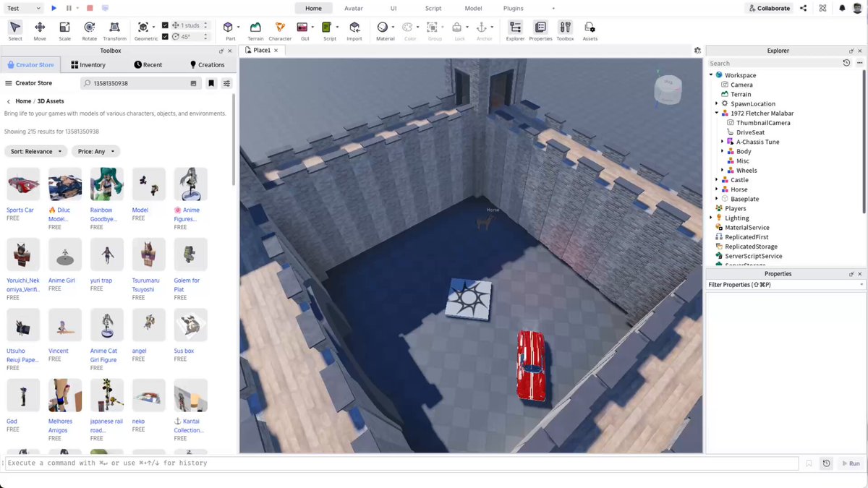Click the Import tool icon
Screen dimensions: 868x488
coord(354,30)
